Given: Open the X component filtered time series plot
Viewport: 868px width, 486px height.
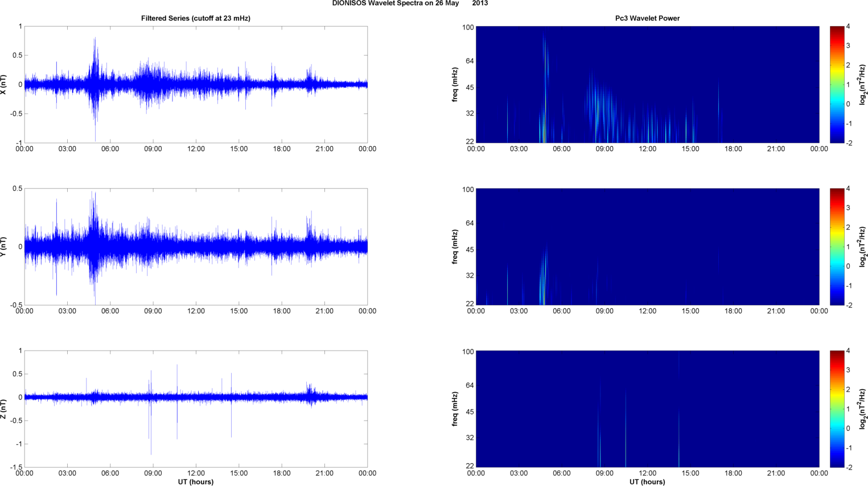Looking at the screenshot, I should tap(196, 85).
